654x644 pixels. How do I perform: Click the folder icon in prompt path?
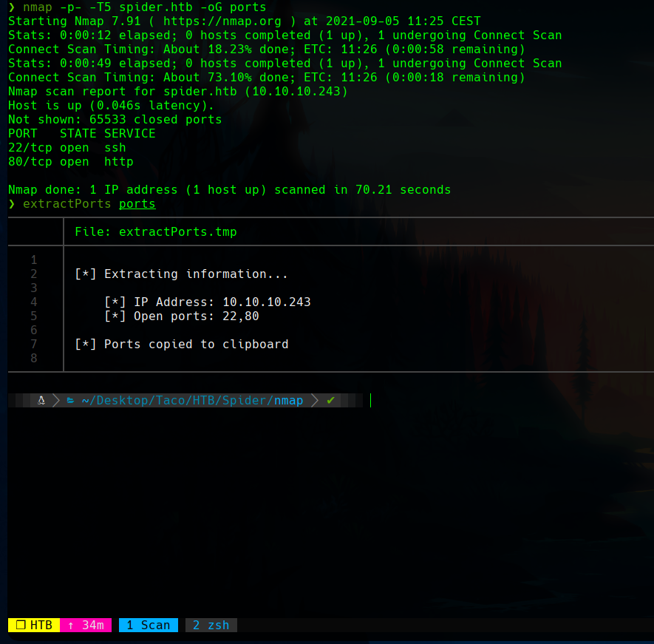coord(70,400)
